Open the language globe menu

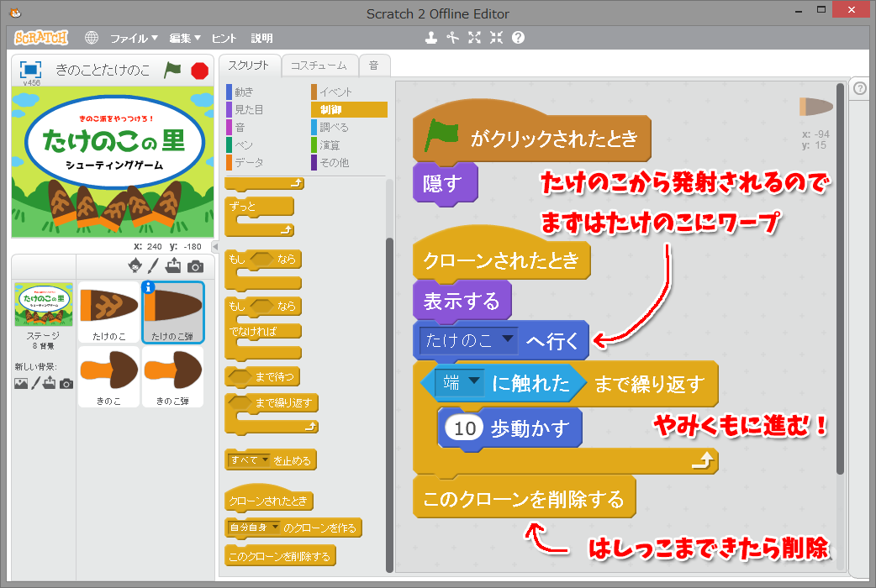(91, 38)
